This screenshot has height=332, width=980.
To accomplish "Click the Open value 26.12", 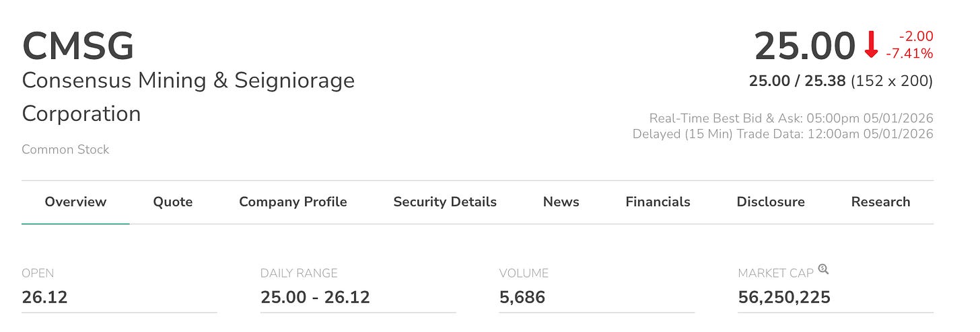I will [44, 297].
